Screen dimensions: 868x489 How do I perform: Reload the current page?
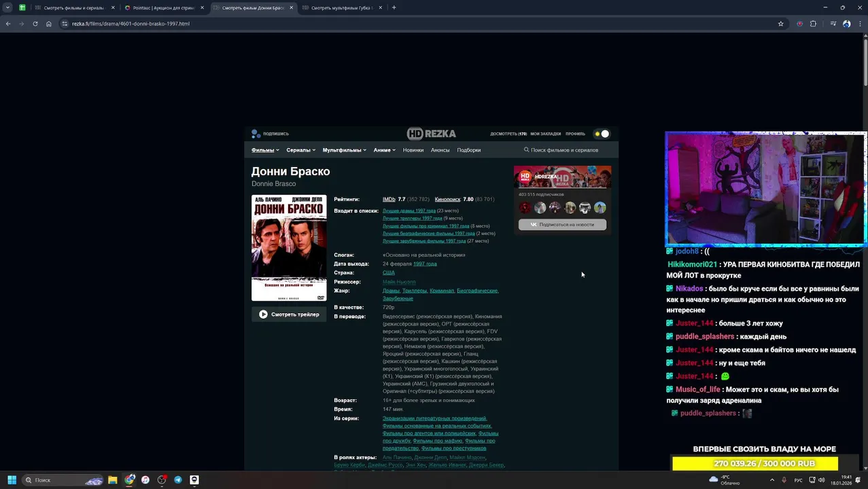(35, 24)
